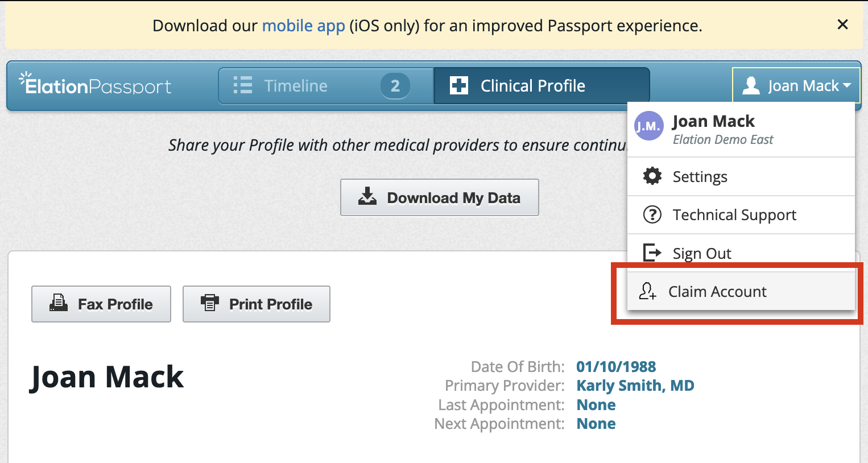The image size is (868, 463).
Task: Open the Joan Mack account dropdown
Action: [x=796, y=85]
